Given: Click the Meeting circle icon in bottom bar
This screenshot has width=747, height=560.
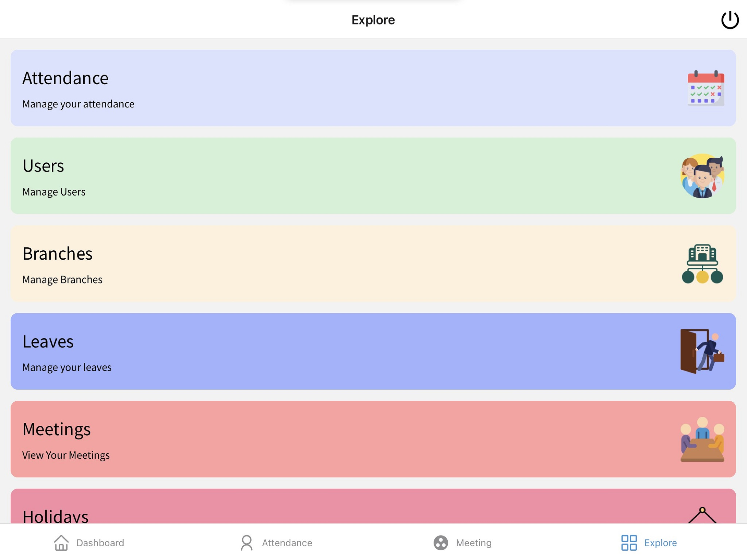Looking at the screenshot, I should 441,543.
